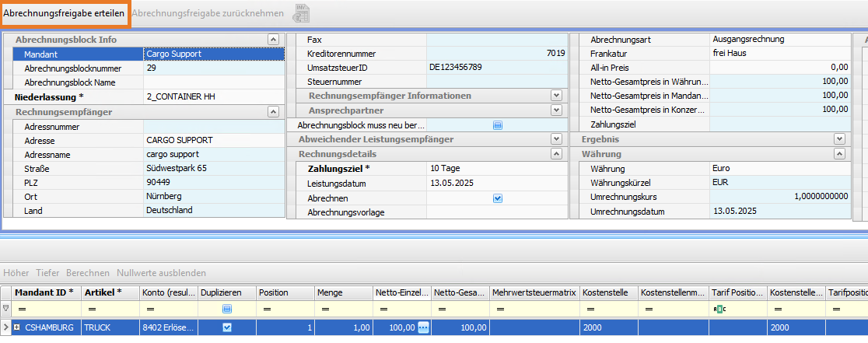
Task: Click the invoice spreadsheet icon in toolbar
Action: [300, 14]
